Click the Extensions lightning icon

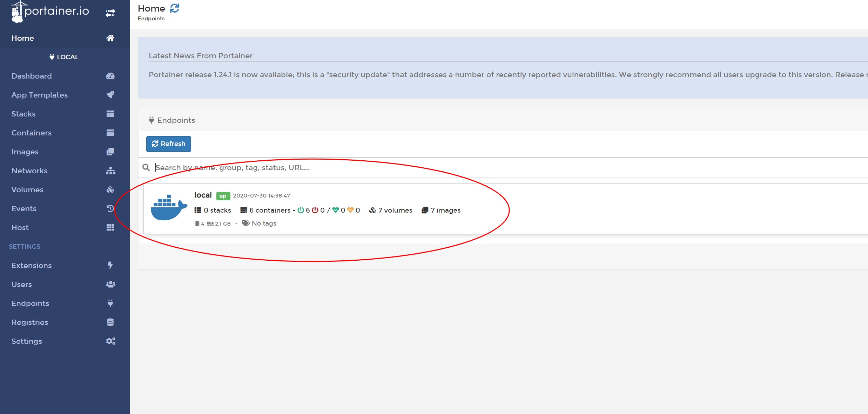click(110, 265)
